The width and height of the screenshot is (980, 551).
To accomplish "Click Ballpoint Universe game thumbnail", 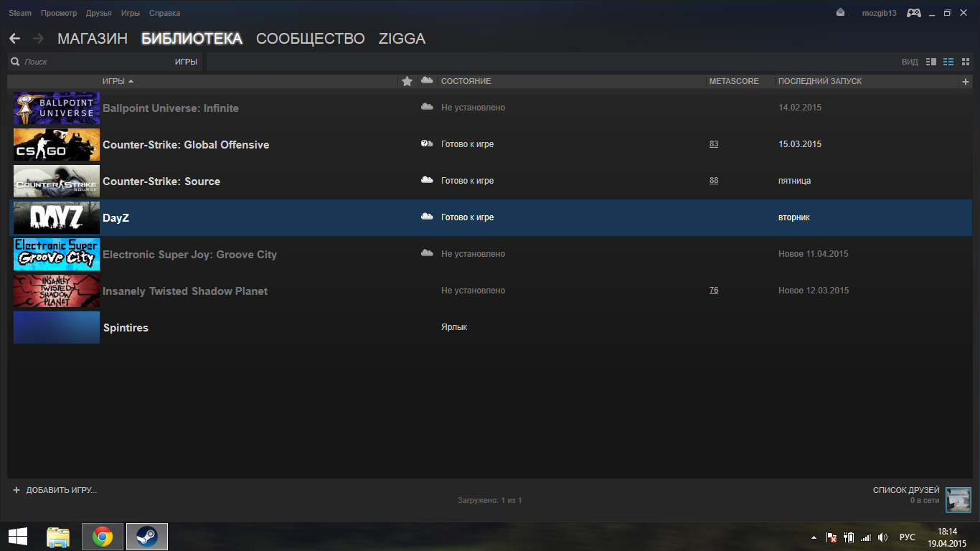I will pos(57,108).
